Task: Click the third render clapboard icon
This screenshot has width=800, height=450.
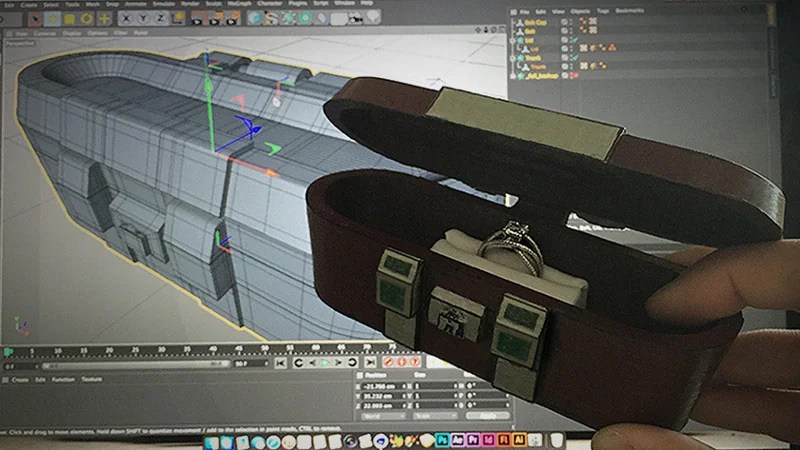Action: (x=232, y=19)
